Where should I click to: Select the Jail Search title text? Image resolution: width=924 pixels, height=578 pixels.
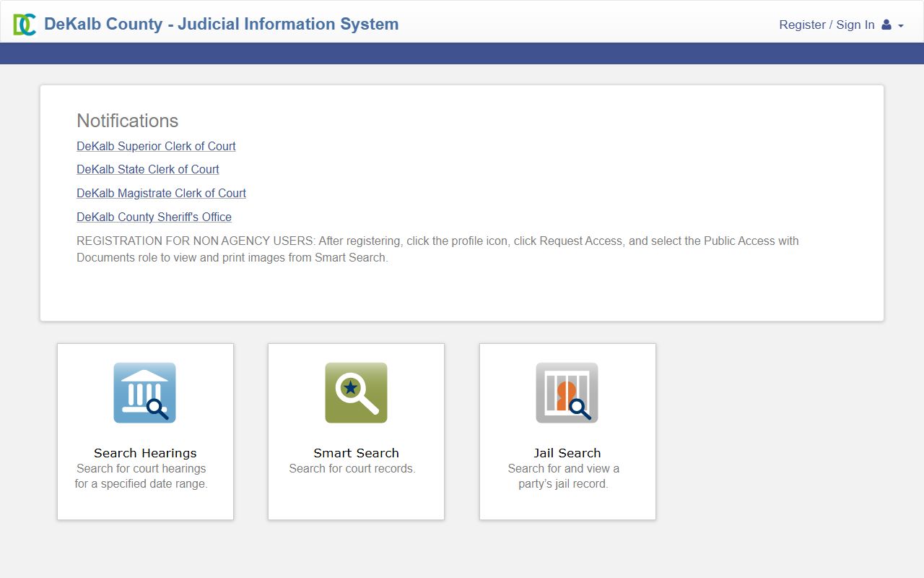(567, 453)
